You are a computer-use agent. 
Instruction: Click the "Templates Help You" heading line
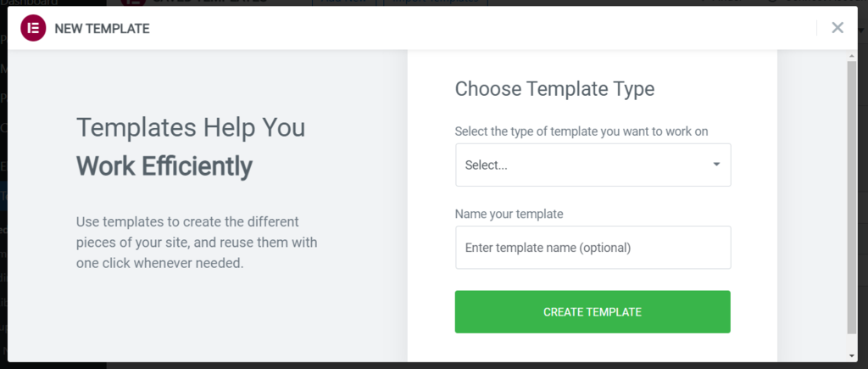click(x=191, y=128)
